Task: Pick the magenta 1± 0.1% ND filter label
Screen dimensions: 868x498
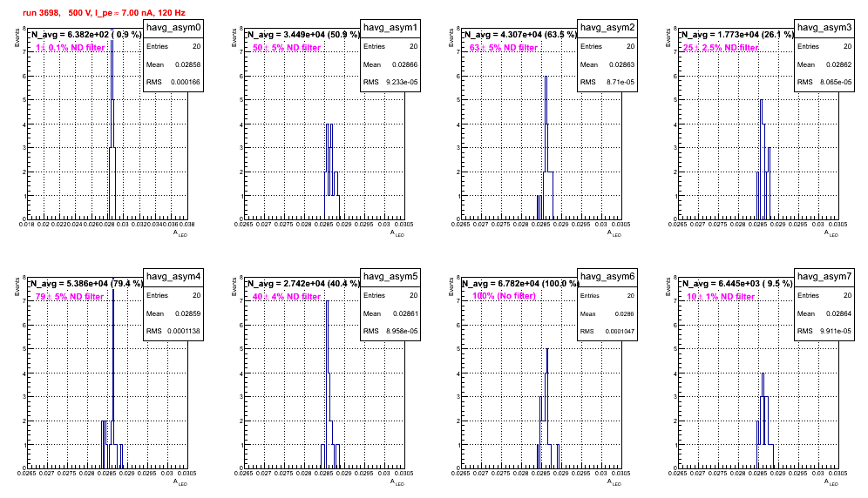Action: tap(71, 48)
